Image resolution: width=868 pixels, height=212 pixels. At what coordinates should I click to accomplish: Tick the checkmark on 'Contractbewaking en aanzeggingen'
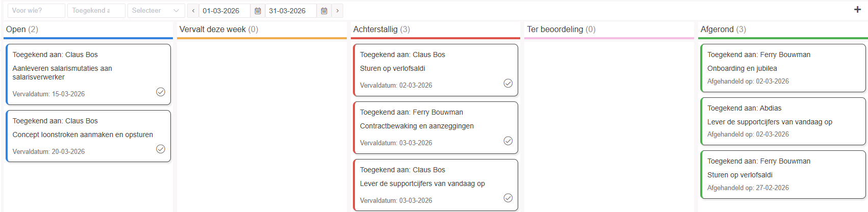tap(508, 141)
